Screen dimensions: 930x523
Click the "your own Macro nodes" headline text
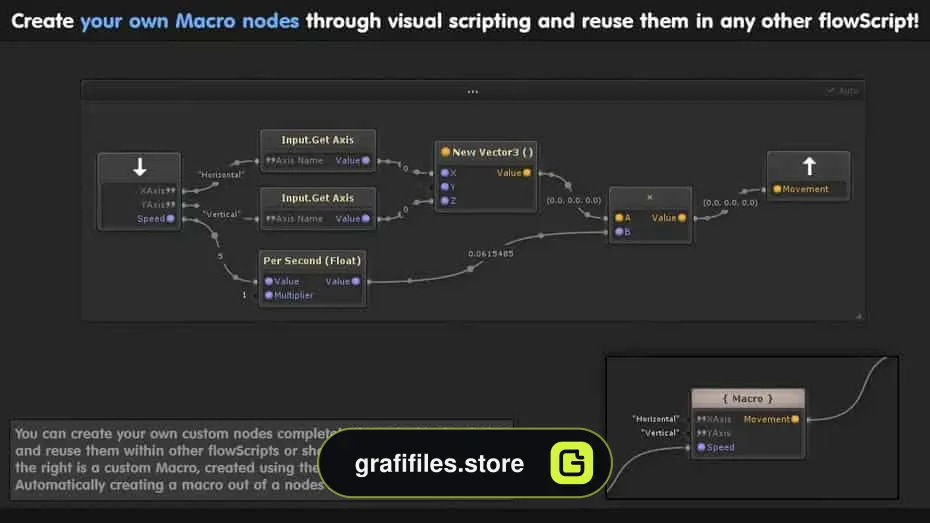coord(190,21)
